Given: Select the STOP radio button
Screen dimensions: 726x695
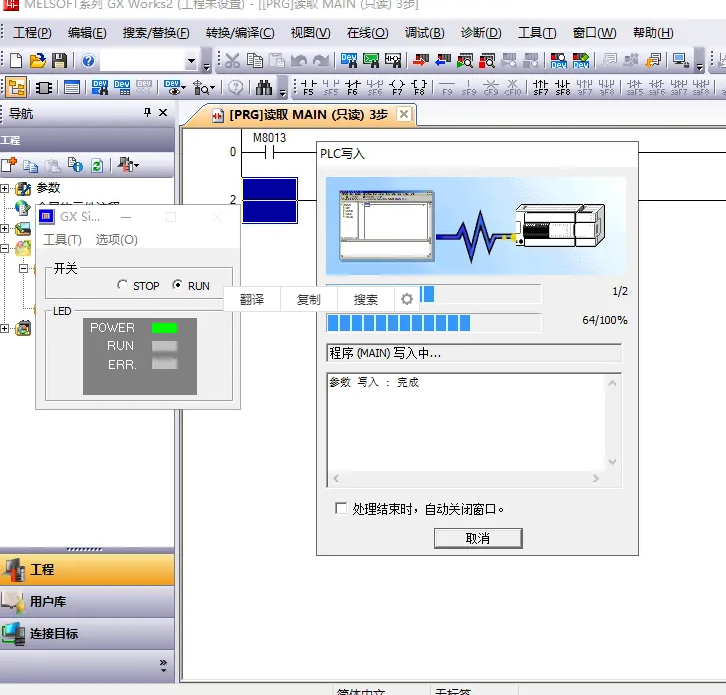Looking at the screenshot, I should [x=122, y=285].
